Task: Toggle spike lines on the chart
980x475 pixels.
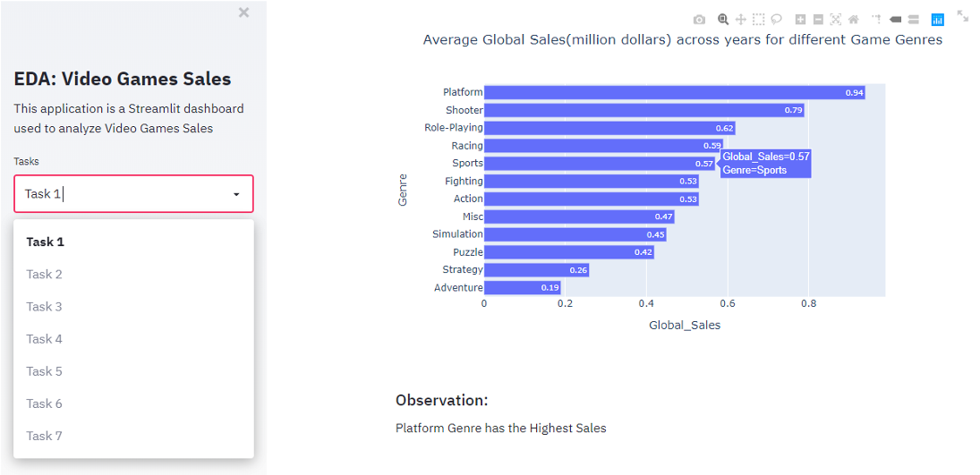Action: pyautogui.click(x=877, y=20)
